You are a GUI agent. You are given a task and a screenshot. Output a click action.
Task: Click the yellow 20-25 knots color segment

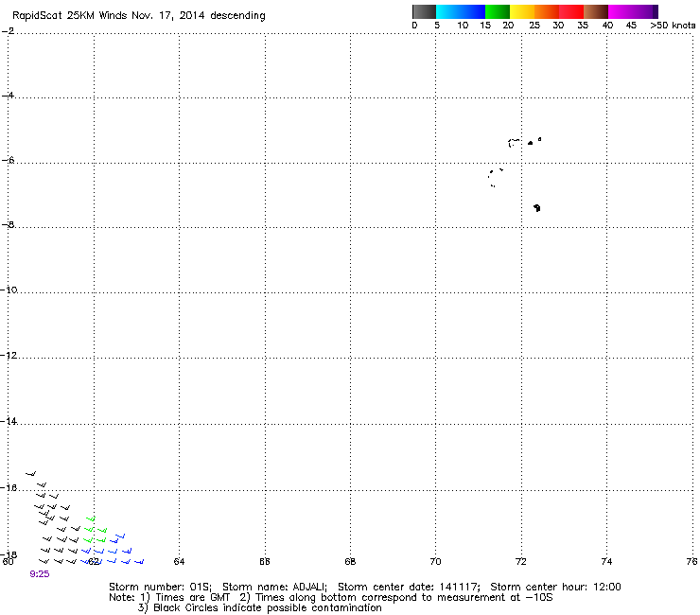click(522, 11)
